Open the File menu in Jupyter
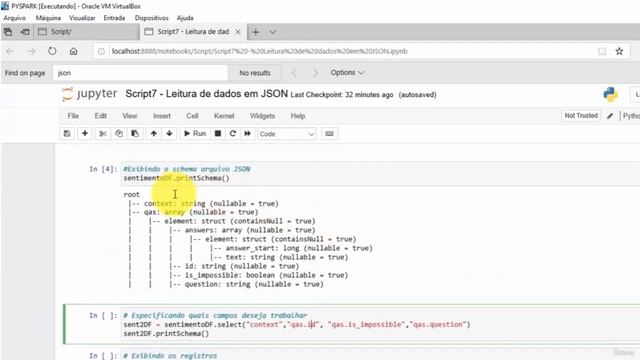640x360 pixels. pos(73,116)
